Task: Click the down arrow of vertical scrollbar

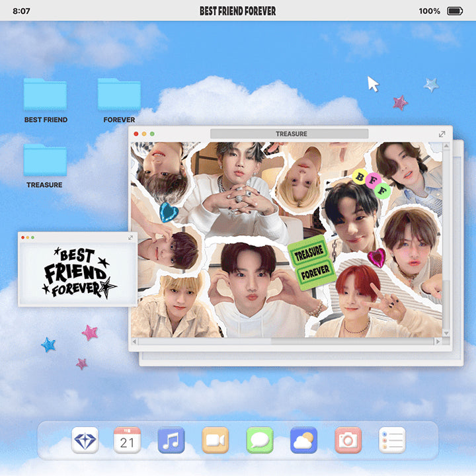Action: 446,333
